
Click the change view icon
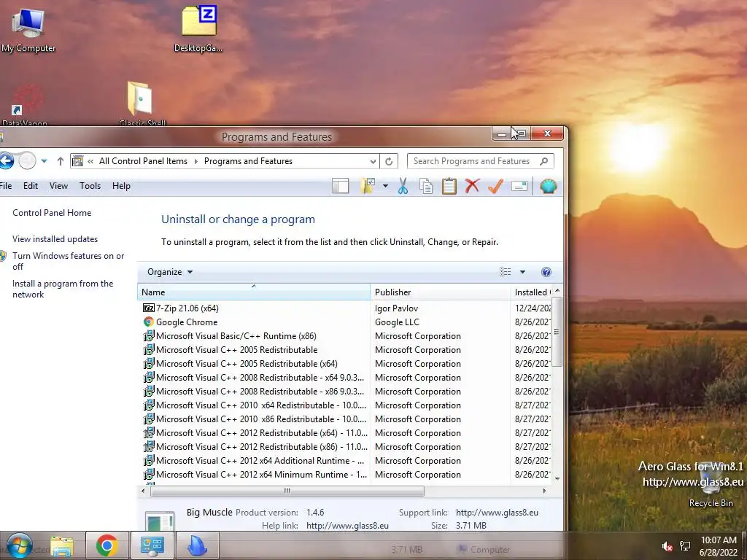click(506, 272)
